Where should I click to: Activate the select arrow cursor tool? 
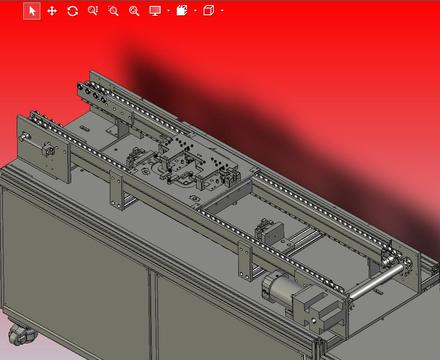[32, 11]
